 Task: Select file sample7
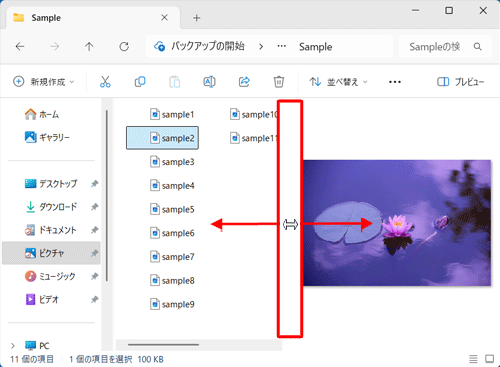coord(172,257)
